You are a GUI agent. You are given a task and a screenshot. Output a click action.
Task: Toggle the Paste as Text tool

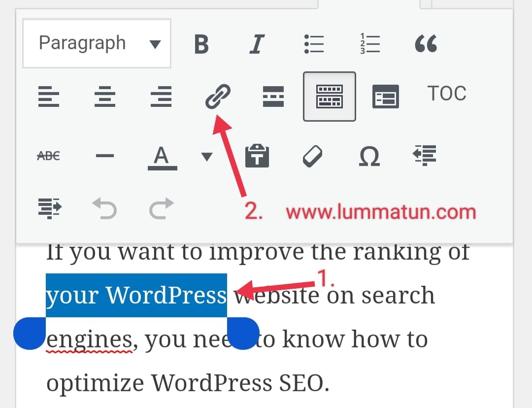point(257,156)
